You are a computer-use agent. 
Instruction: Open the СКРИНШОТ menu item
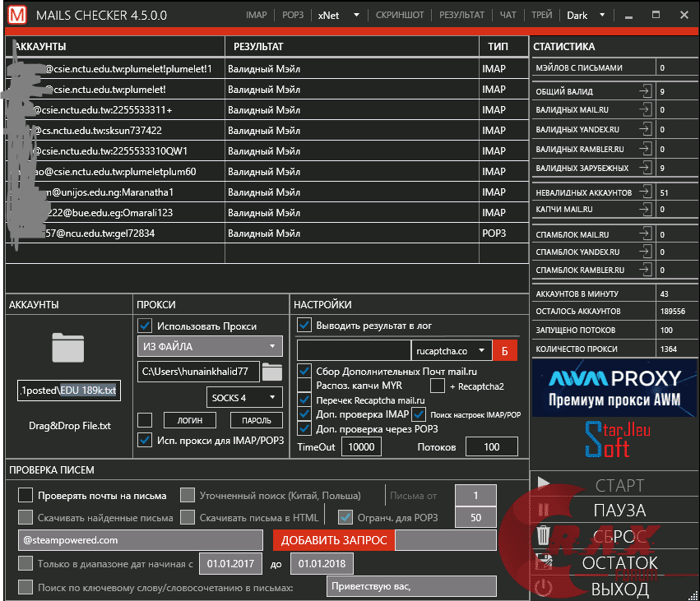(400, 15)
